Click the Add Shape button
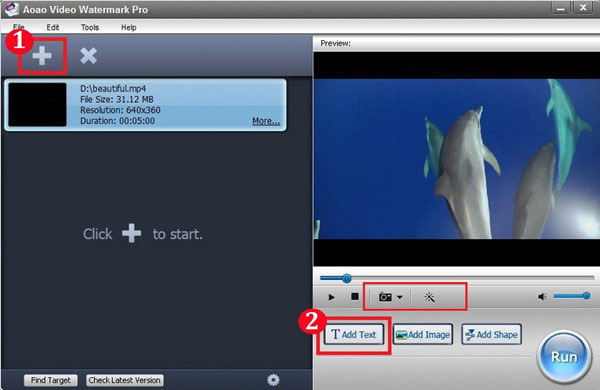This screenshot has width=600, height=390. click(x=491, y=335)
